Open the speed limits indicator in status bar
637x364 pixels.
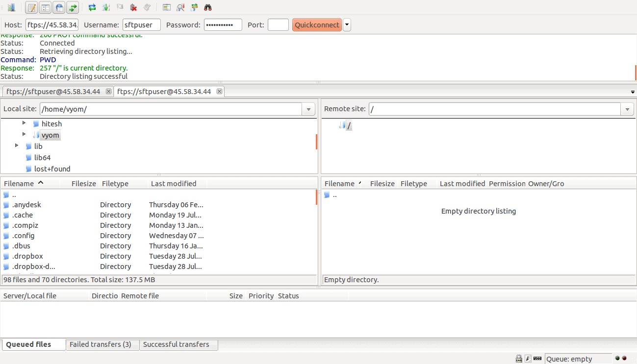pos(537,359)
